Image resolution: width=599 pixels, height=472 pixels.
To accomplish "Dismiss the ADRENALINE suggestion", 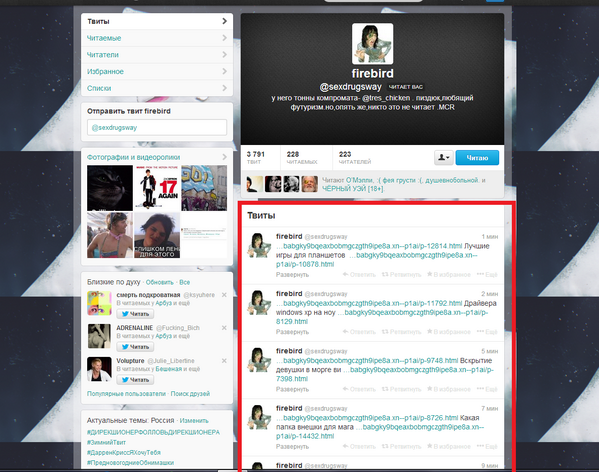I will click(224, 328).
